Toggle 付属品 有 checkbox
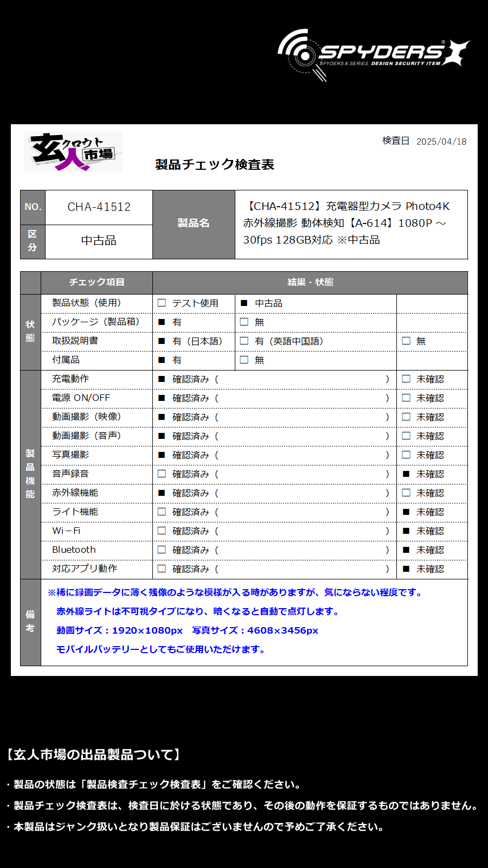The image size is (488, 868). [162, 360]
